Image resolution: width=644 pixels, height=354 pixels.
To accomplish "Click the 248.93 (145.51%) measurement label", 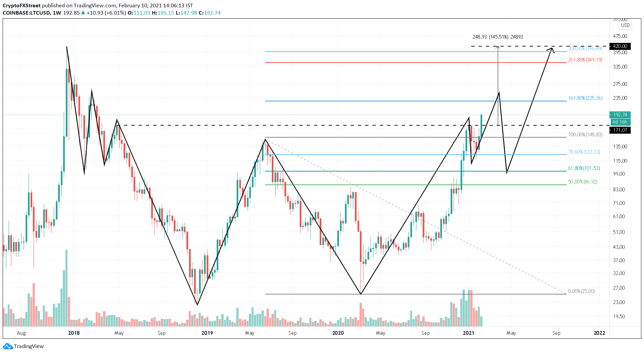I will tap(497, 37).
